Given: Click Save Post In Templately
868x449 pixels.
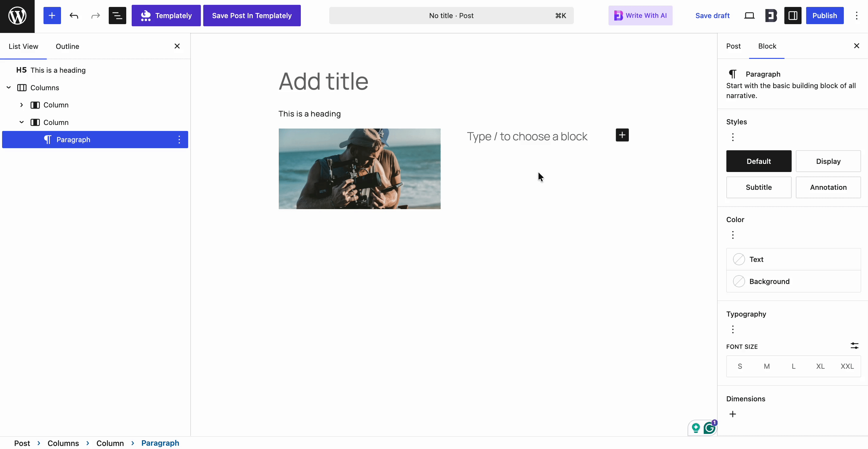Looking at the screenshot, I should [x=252, y=15].
